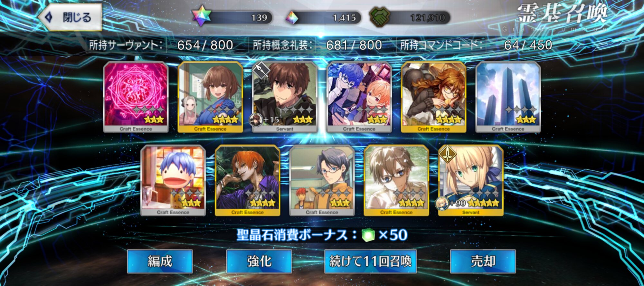The width and height of the screenshot is (644, 286).
Task: Open the 編成 formation menu
Action: click(x=160, y=261)
